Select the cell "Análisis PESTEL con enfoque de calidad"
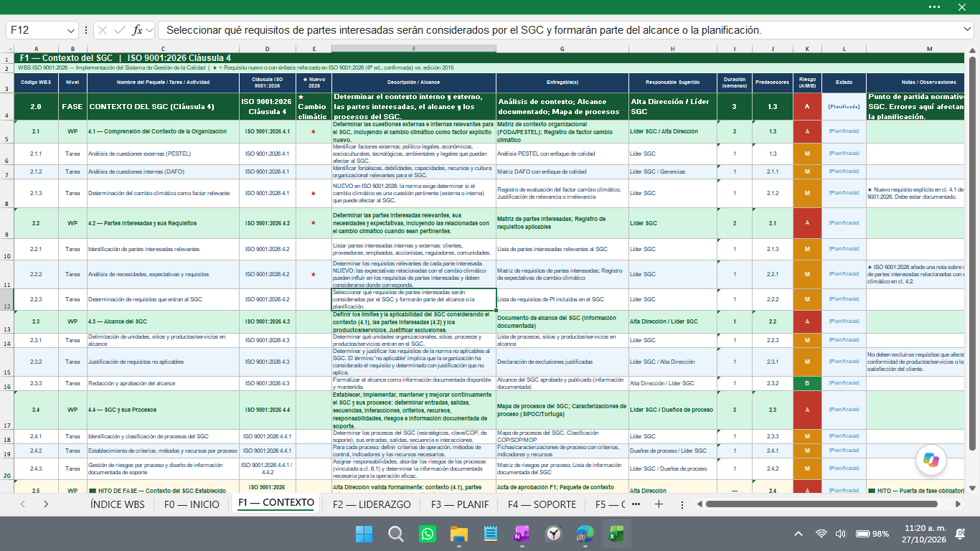The image size is (980, 551). click(562, 154)
